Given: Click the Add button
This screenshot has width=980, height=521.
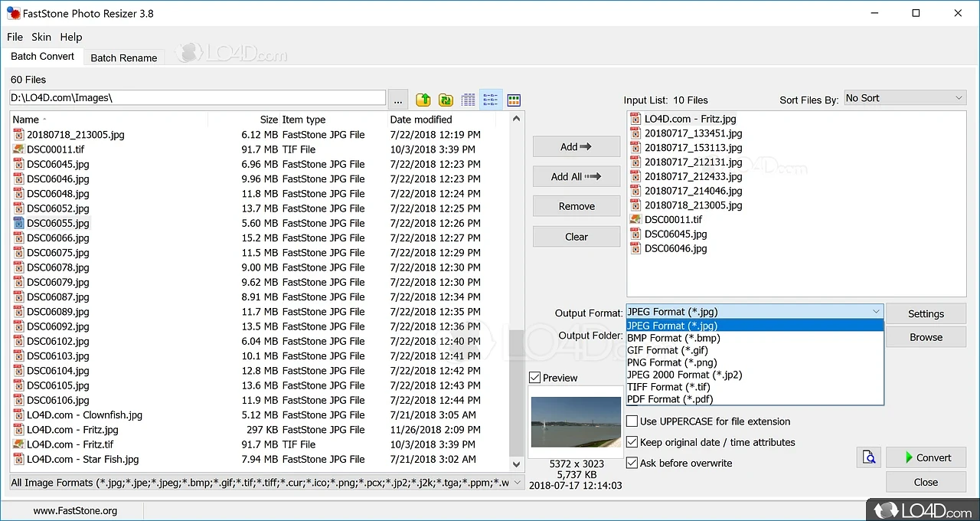Looking at the screenshot, I should click(577, 146).
